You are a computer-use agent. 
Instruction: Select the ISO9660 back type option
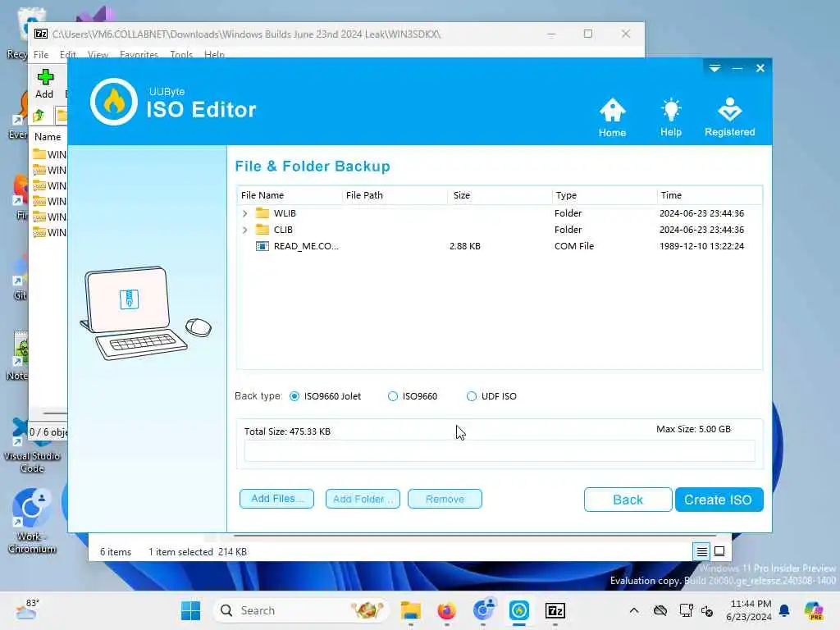[x=393, y=396]
